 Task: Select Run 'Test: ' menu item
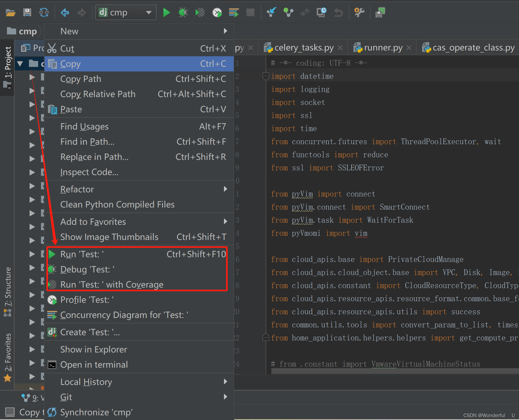point(139,254)
